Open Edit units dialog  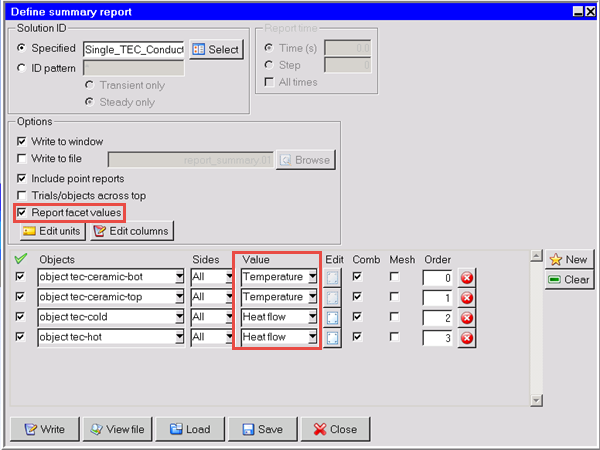53,231
